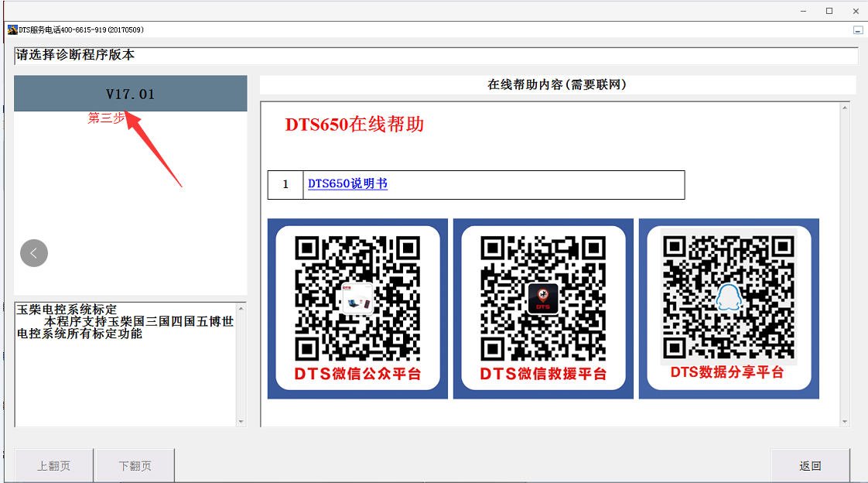Click the DTS微信公众平台 QR code image
The image size is (868, 483).
click(357, 309)
